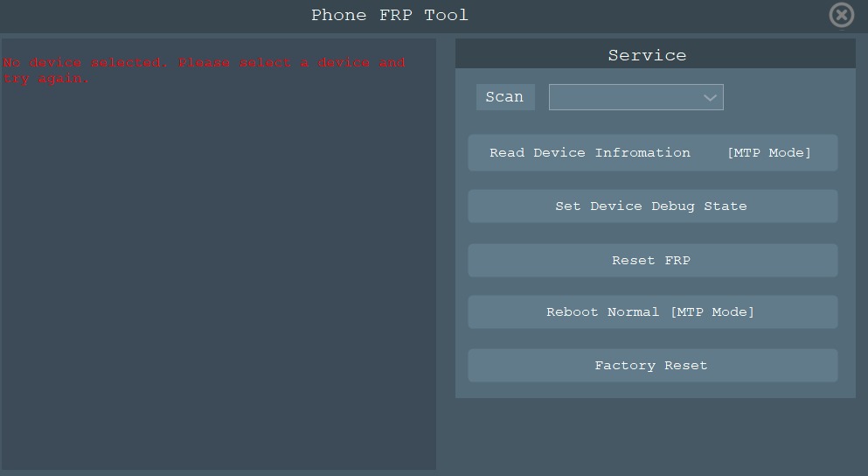
Task: Read Device Information in MTP Mode
Action: point(653,152)
